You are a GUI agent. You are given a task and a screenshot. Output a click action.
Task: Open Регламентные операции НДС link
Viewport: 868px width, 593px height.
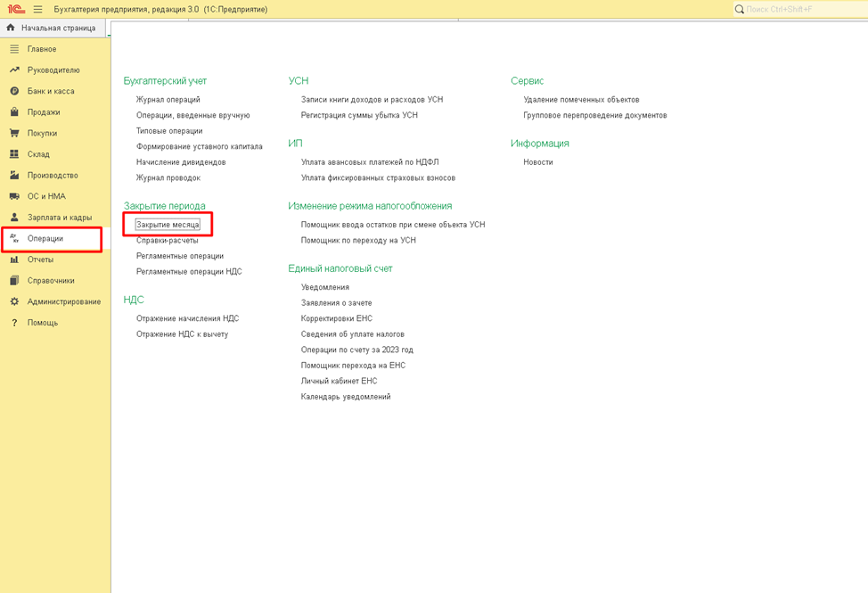click(189, 272)
